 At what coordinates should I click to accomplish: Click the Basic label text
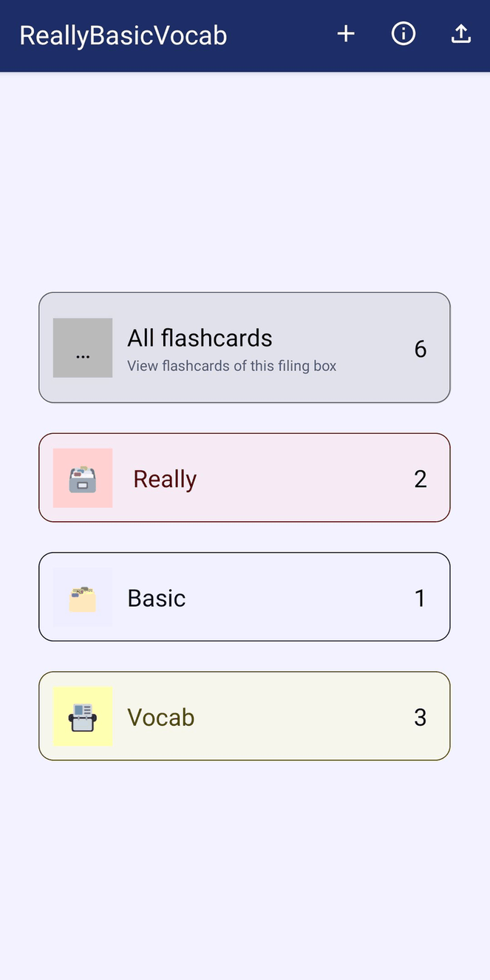(x=156, y=597)
